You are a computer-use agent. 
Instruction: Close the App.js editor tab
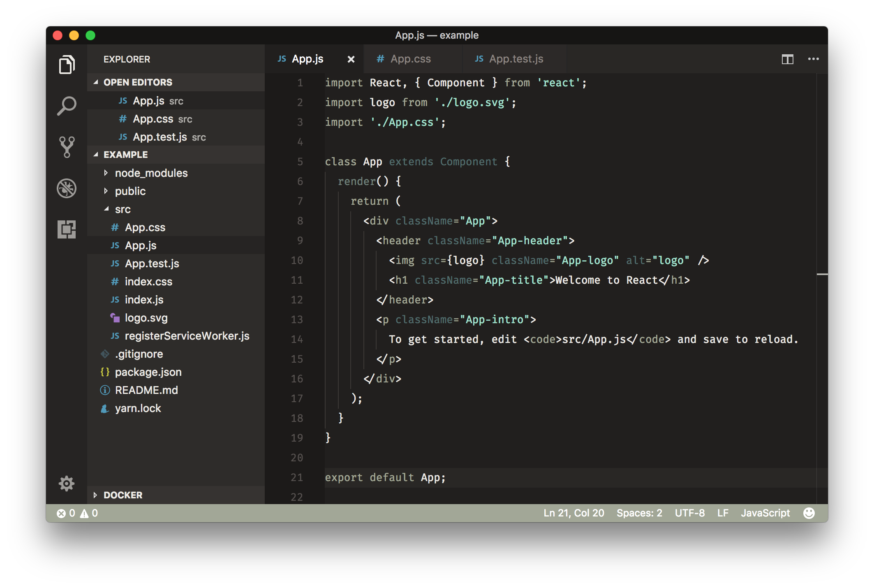point(351,59)
